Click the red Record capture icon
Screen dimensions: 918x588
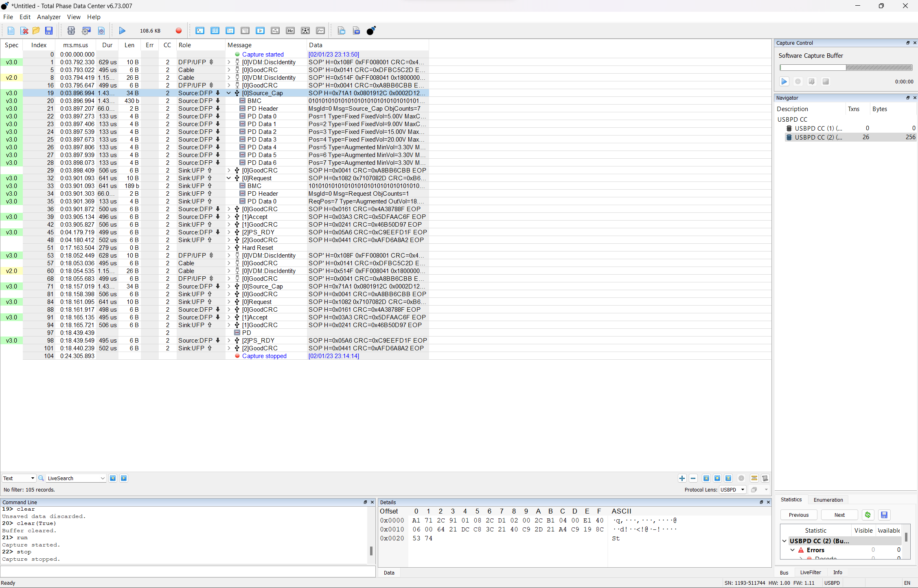tap(178, 31)
